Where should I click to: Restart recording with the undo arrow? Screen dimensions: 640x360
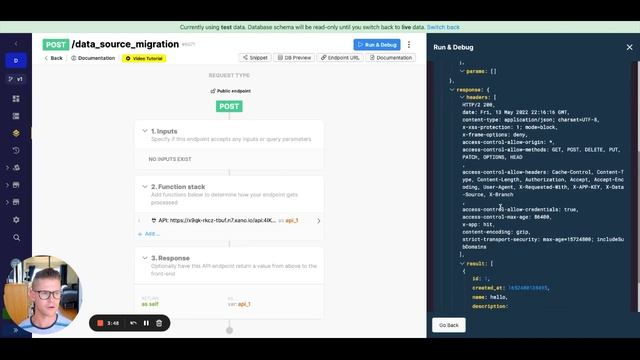(133, 323)
